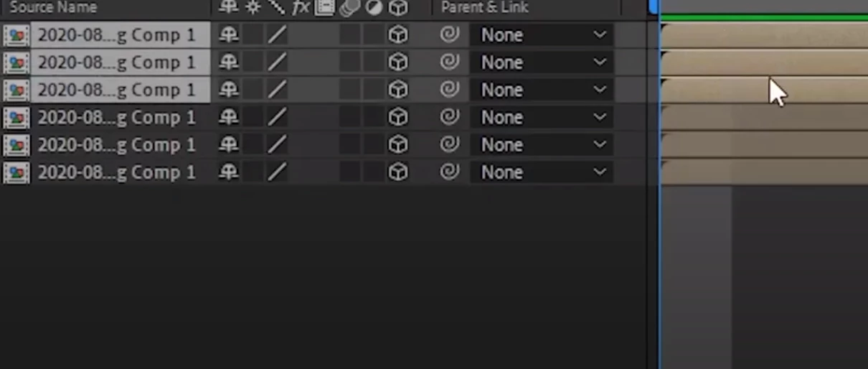
Task: Select the bottom layer 2020-08...g Comp 1
Action: click(116, 172)
